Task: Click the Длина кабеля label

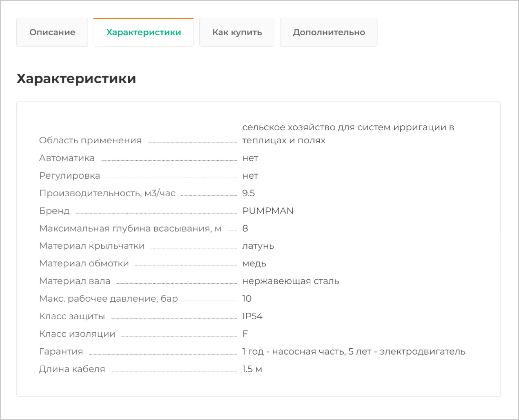Action: [72, 369]
